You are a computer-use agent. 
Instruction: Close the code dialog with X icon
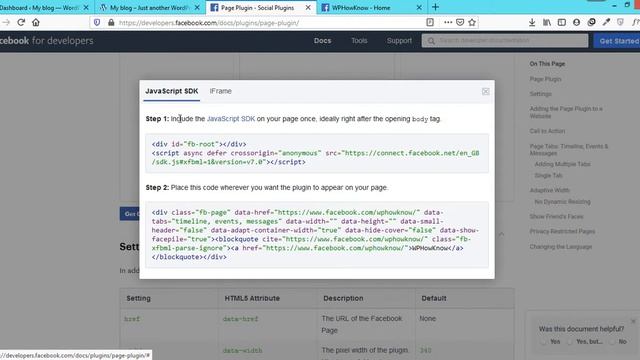point(485,91)
